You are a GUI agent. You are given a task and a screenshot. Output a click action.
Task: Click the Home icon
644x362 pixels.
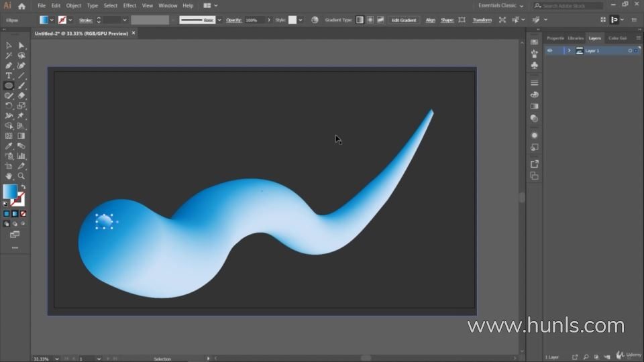pyautogui.click(x=21, y=6)
